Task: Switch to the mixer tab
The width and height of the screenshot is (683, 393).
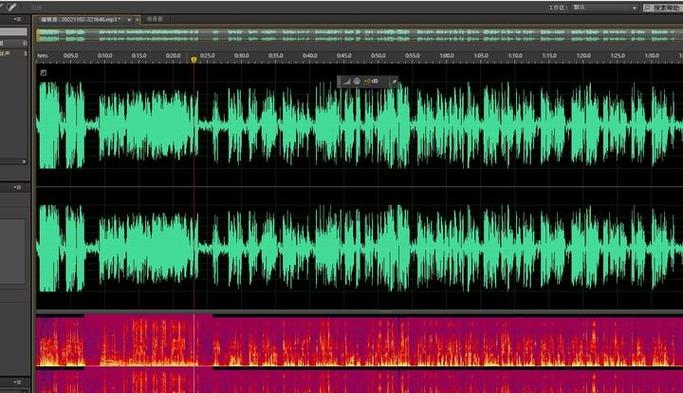Action: 155,19
